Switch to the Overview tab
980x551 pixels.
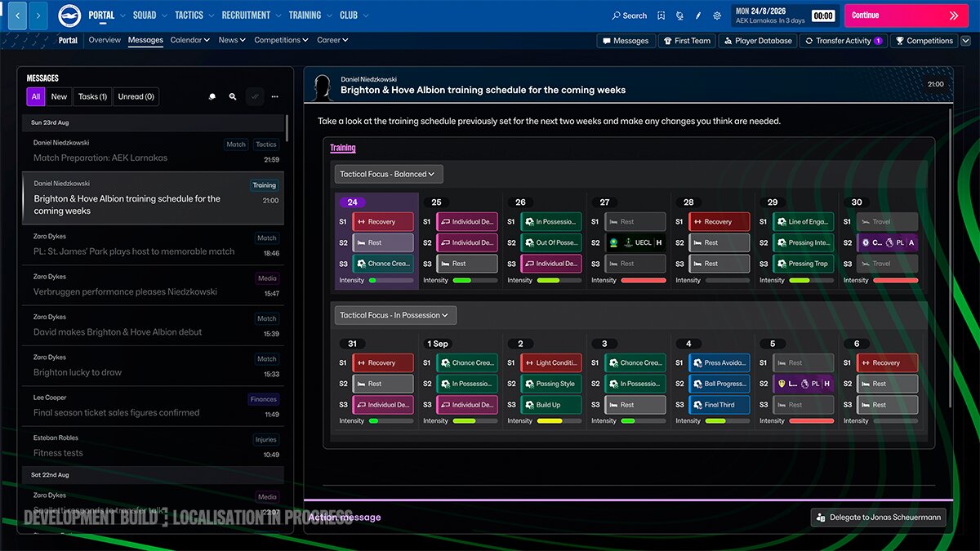click(105, 40)
